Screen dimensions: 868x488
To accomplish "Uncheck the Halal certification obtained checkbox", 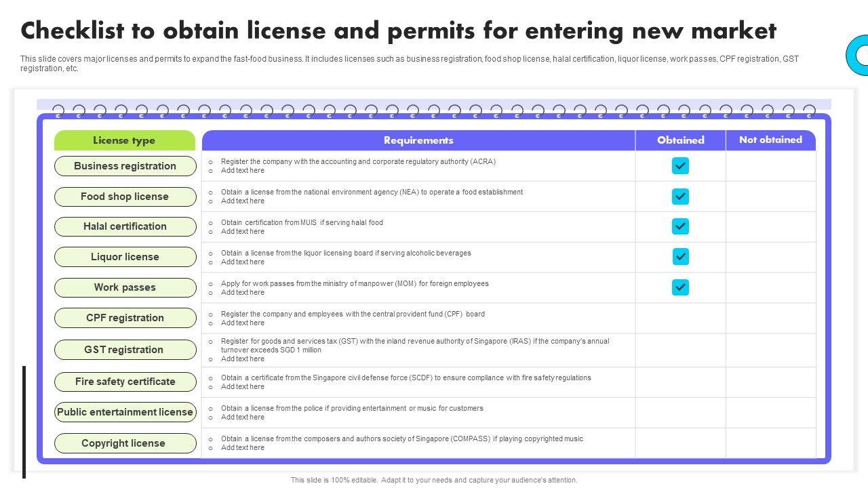I will (x=680, y=226).
